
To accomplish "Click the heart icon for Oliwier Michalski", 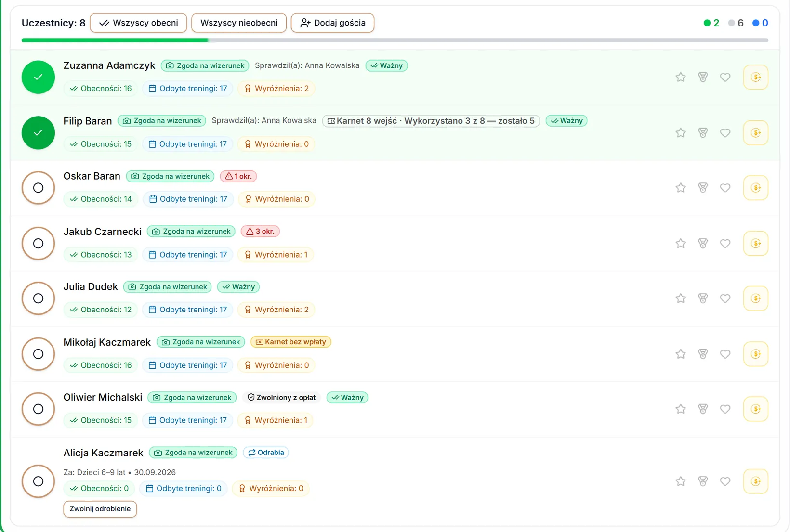I will click(725, 409).
